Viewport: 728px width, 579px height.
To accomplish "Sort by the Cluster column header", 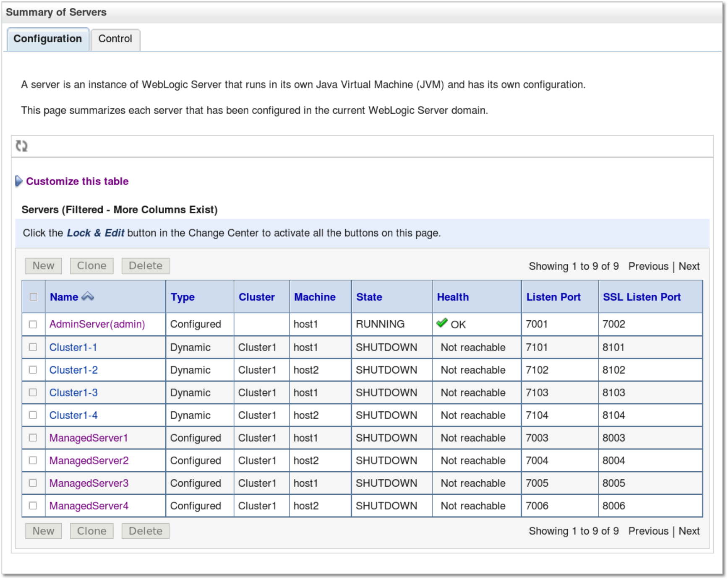I will (x=257, y=297).
